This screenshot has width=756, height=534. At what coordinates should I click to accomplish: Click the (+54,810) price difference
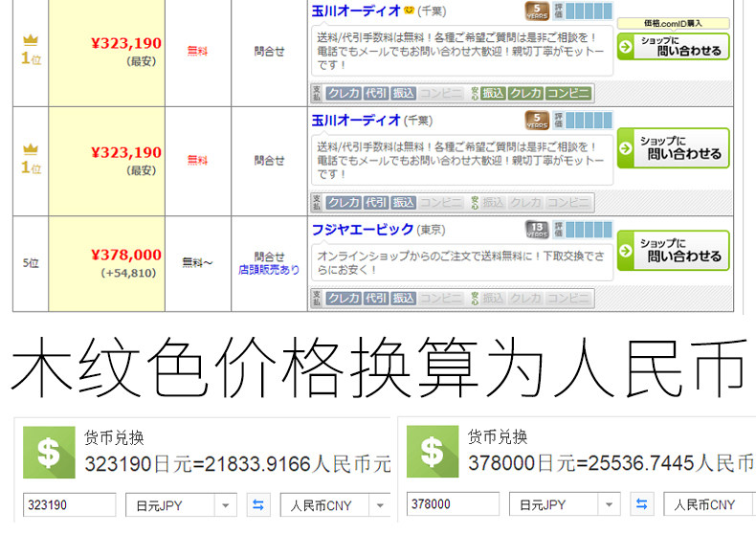coord(128,273)
